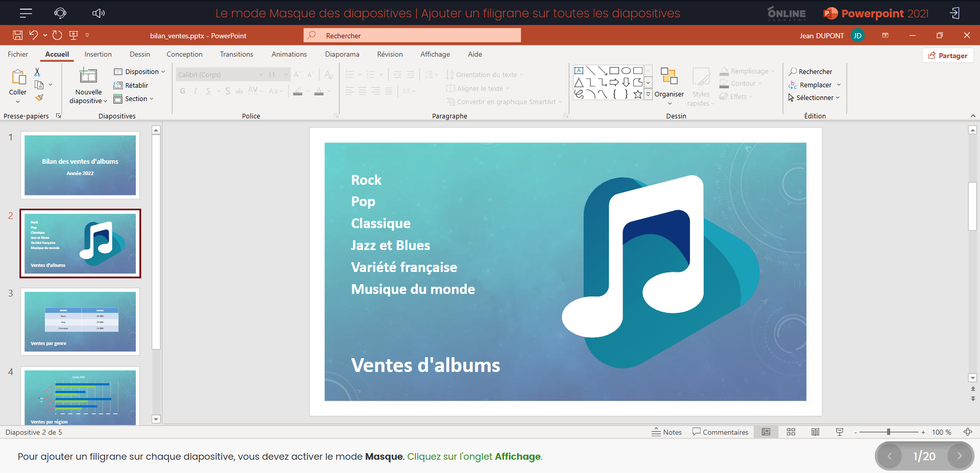Open the Révision tab
The image size is (980, 473).
click(390, 54)
